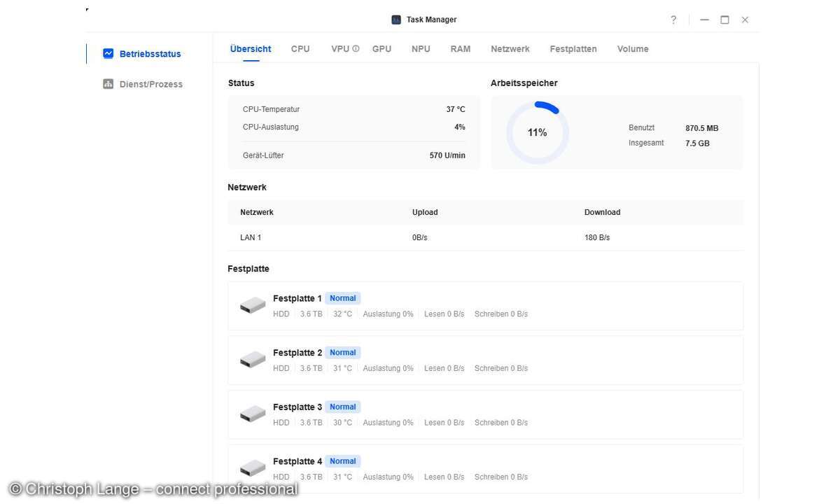Click the 11% memory usage ring
The height and width of the screenshot is (504, 840).
tap(538, 133)
